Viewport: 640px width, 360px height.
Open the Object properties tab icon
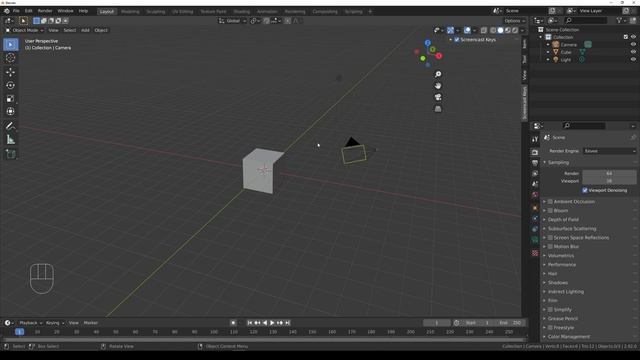(535, 208)
